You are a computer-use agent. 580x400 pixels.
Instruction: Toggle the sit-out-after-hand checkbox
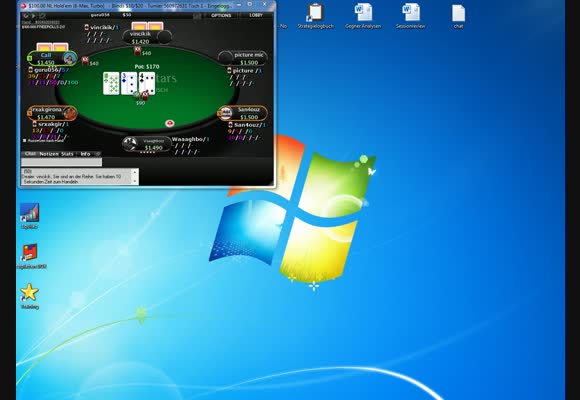(x=25, y=141)
